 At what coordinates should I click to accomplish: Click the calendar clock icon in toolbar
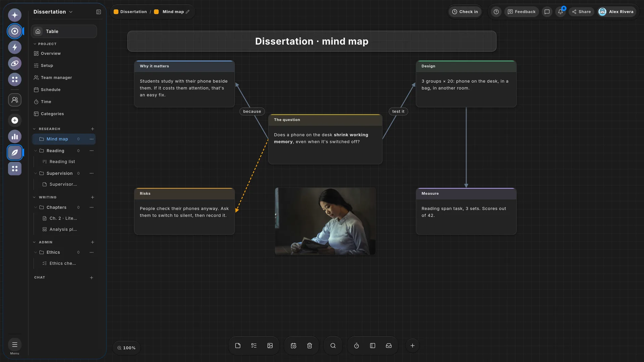[x=293, y=346]
